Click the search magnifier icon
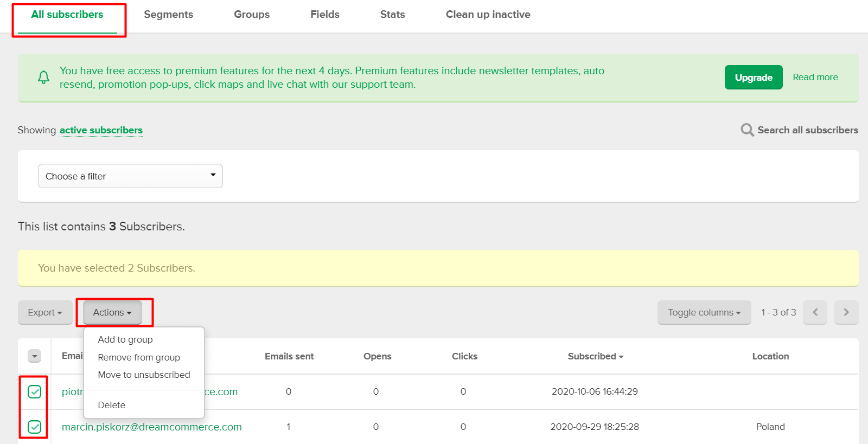Viewport: 868px width, 444px height. [x=747, y=130]
